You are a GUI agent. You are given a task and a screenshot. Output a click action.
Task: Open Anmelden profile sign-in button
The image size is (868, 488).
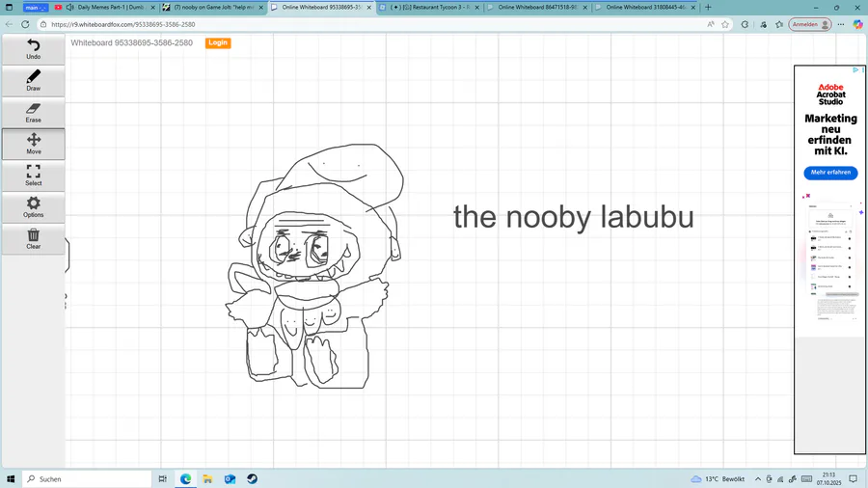tap(810, 24)
